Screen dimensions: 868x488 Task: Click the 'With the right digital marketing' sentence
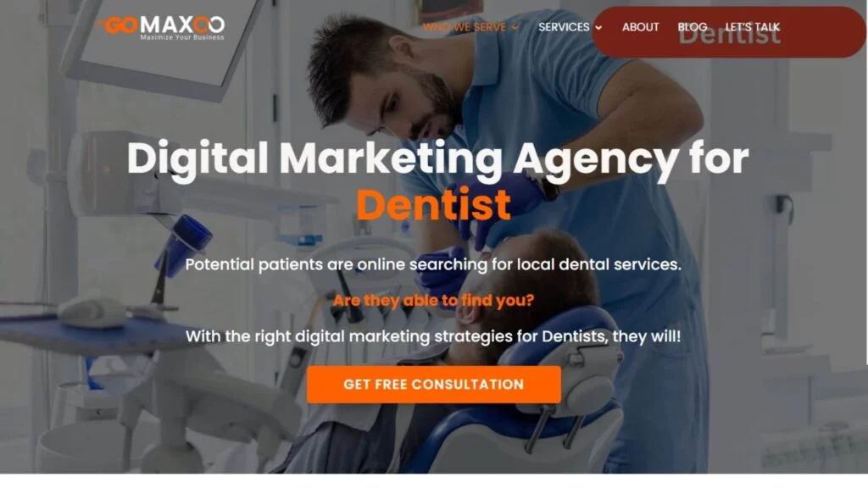pyautogui.click(x=433, y=336)
